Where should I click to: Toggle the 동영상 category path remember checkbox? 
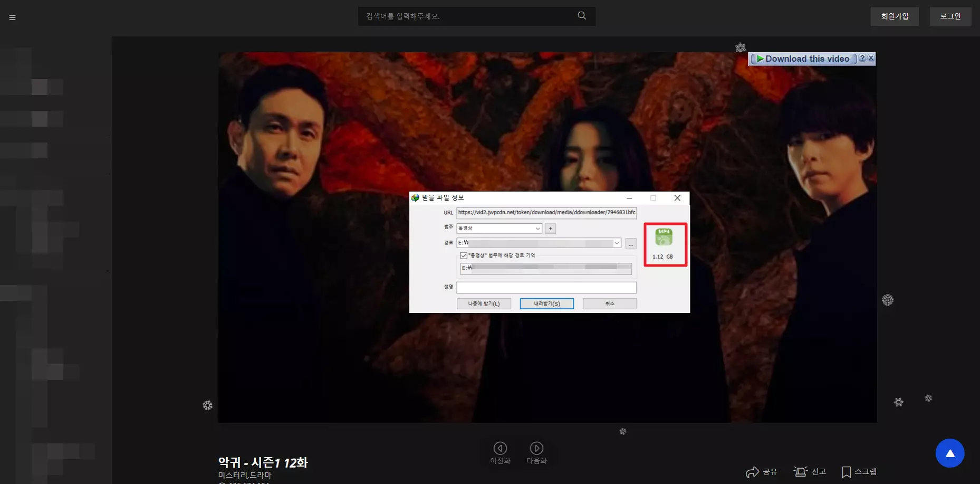pos(464,255)
